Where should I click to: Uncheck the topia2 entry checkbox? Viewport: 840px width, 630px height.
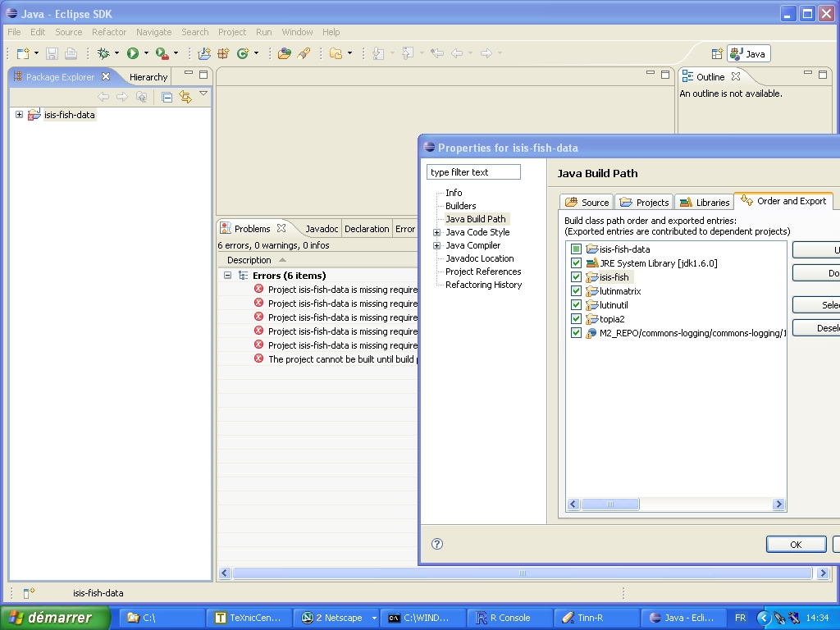576,319
